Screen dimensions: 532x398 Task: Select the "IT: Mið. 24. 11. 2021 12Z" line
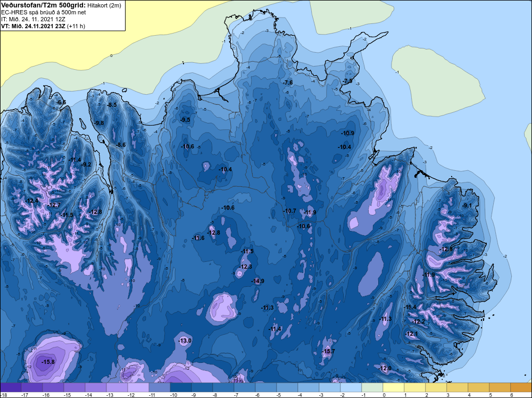point(32,19)
